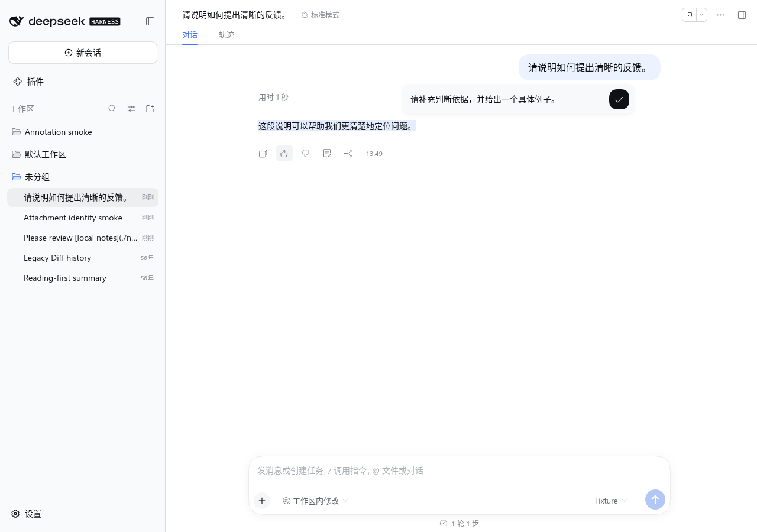Copy the response with copy icon
The width and height of the screenshot is (757, 532).
(x=263, y=153)
